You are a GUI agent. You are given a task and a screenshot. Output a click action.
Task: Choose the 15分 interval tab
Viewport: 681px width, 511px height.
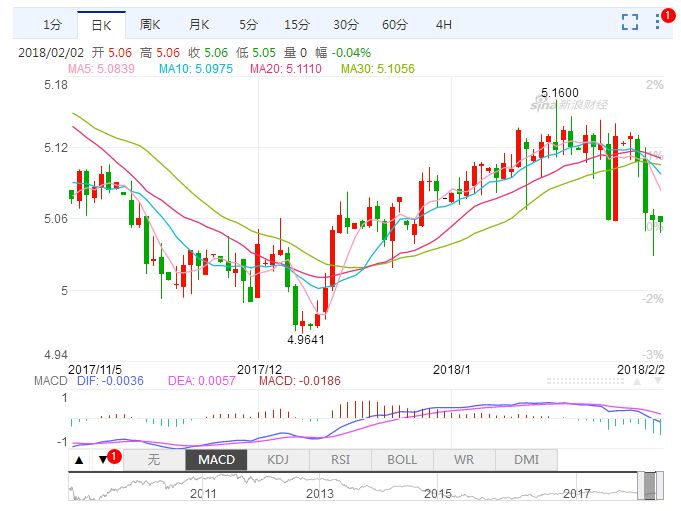click(296, 23)
